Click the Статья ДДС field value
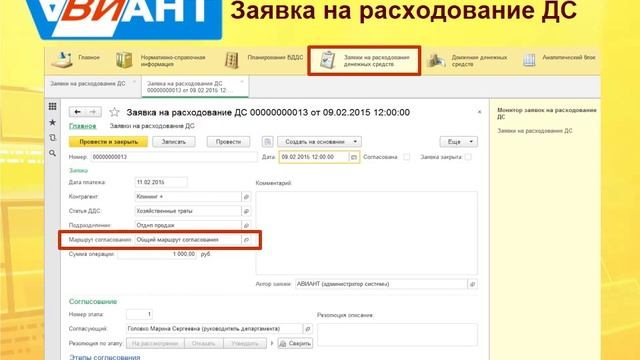 tap(188, 211)
